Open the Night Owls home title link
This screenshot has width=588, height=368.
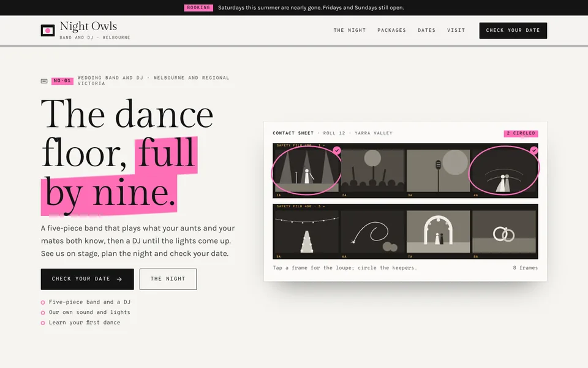[88, 26]
